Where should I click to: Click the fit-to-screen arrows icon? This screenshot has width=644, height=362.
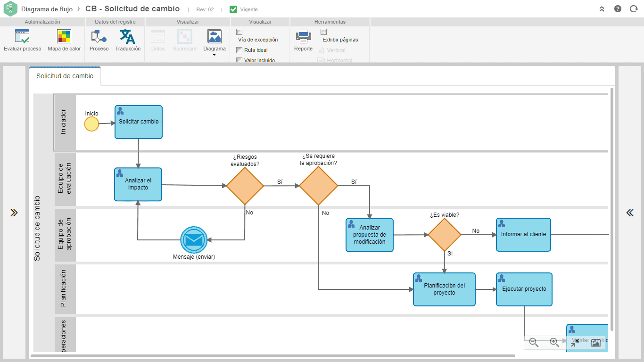[x=575, y=343]
